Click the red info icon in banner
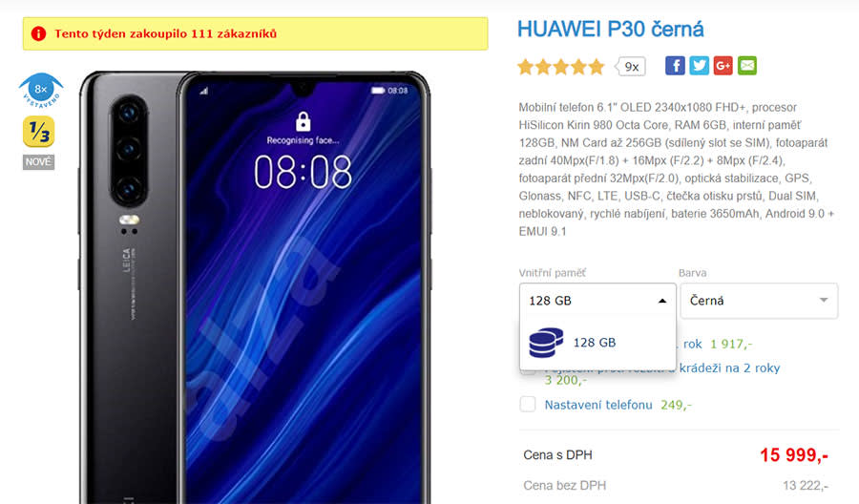This screenshot has height=504, width=859. [38, 34]
